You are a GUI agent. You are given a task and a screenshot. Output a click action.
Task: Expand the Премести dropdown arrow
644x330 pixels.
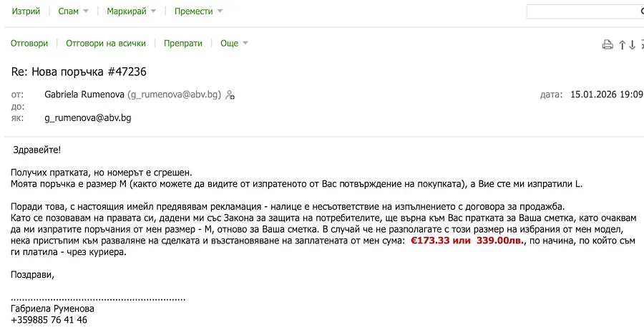(x=220, y=11)
